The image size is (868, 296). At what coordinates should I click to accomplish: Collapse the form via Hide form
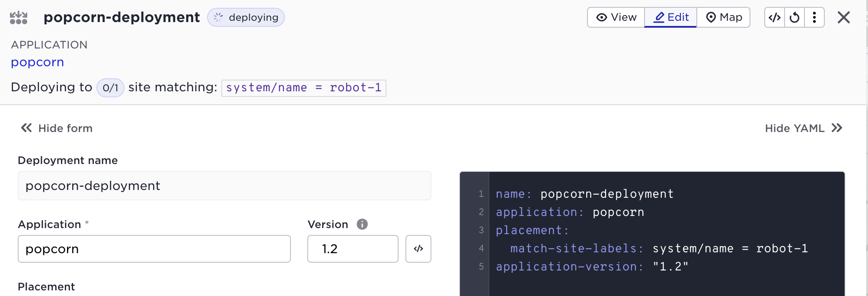[57, 128]
